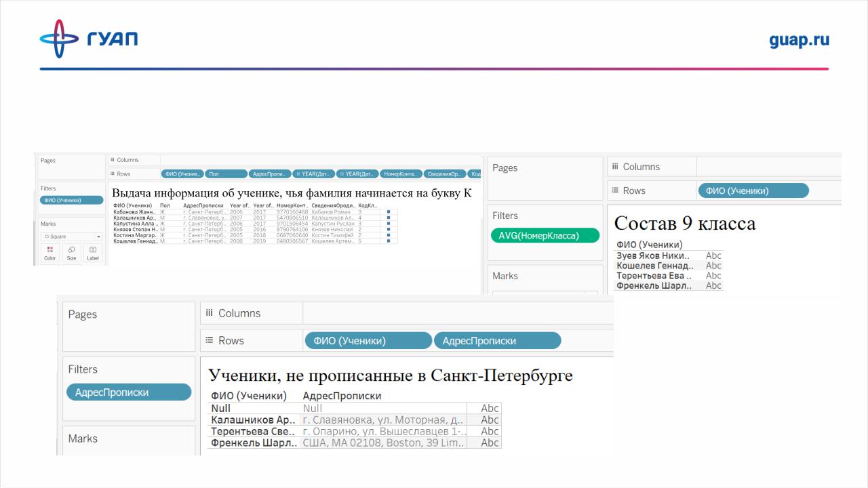Click the Rows shelf icon above Состав 9 класса
Image resolution: width=868 pixels, height=488 pixels.
(x=615, y=190)
